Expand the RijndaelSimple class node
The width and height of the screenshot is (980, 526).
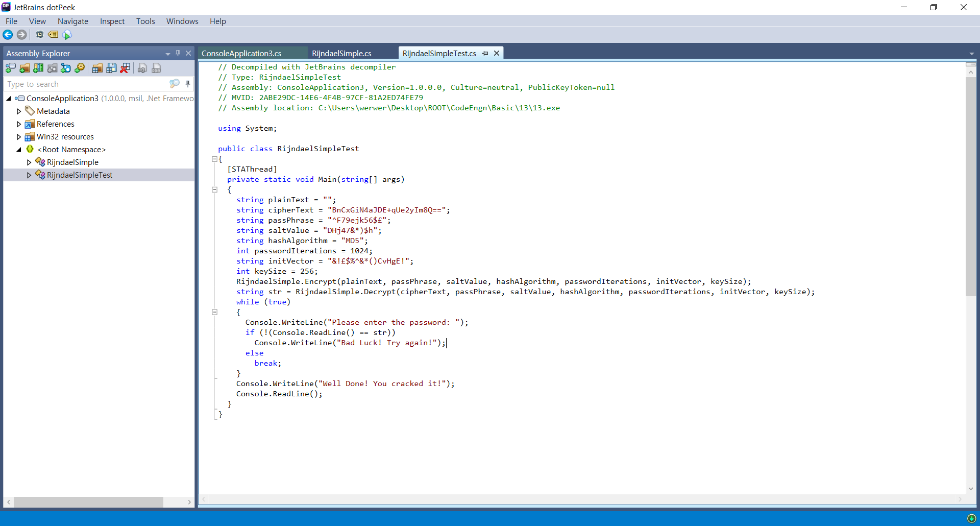coord(29,162)
